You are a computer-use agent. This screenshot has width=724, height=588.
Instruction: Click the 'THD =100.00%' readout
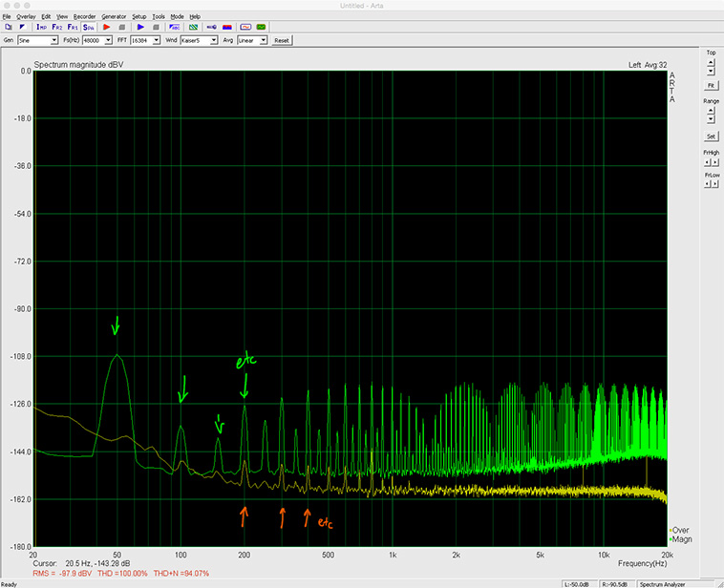[122, 574]
